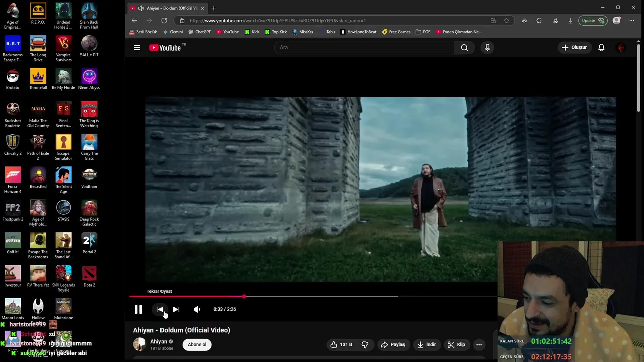The image size is (644, 362).
Task: Open the 'Free Games' bookmark
Action: click(x=396, y=32)
